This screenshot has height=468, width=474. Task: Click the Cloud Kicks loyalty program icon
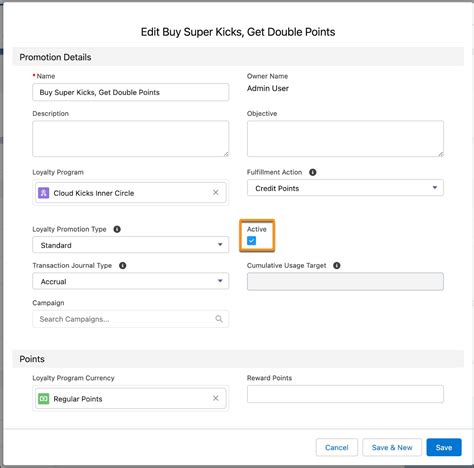coord(44,193)
